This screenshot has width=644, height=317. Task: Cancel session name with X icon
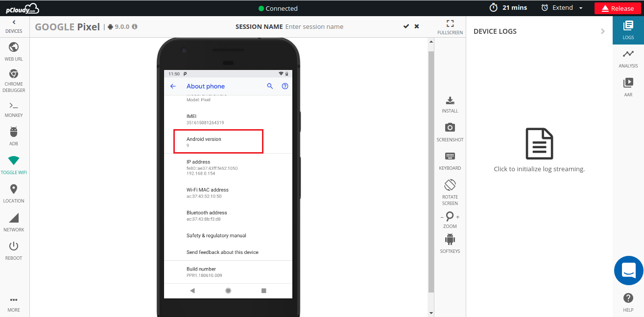tap(417, 26)
